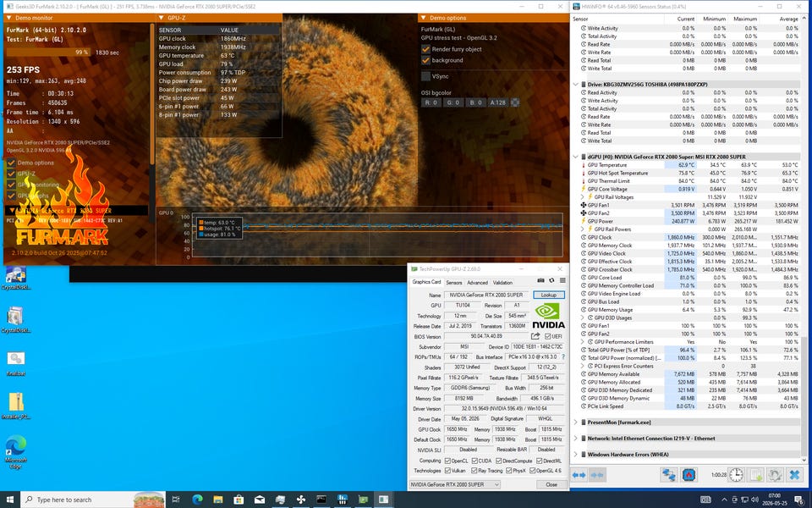Open Windows Start menu
This screenshot has height=508, width=812.
coord(10,500)
